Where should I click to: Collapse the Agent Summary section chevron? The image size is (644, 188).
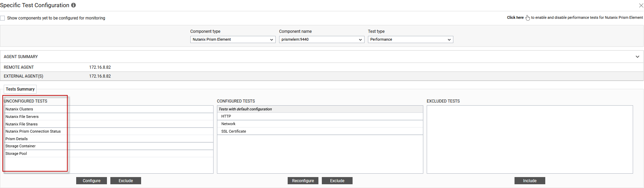(637, 57)
